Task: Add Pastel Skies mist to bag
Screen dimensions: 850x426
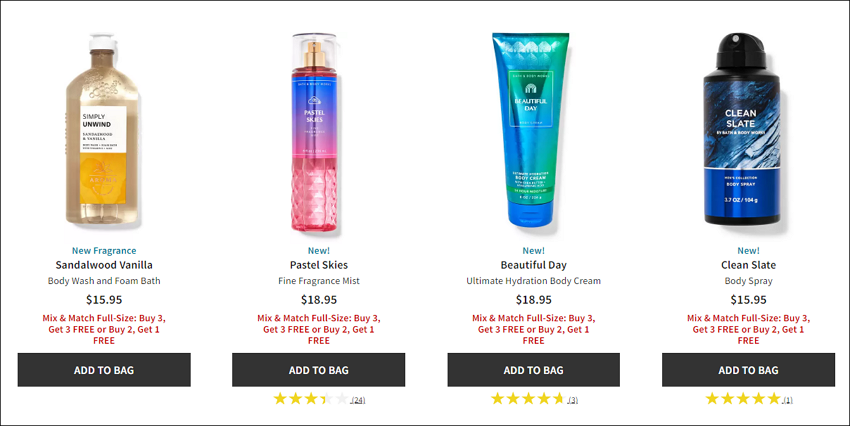Action: [319, 370]
